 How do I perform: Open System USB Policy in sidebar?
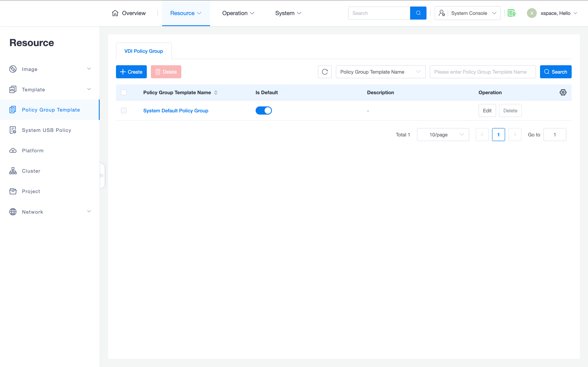(x=46, y=130)
